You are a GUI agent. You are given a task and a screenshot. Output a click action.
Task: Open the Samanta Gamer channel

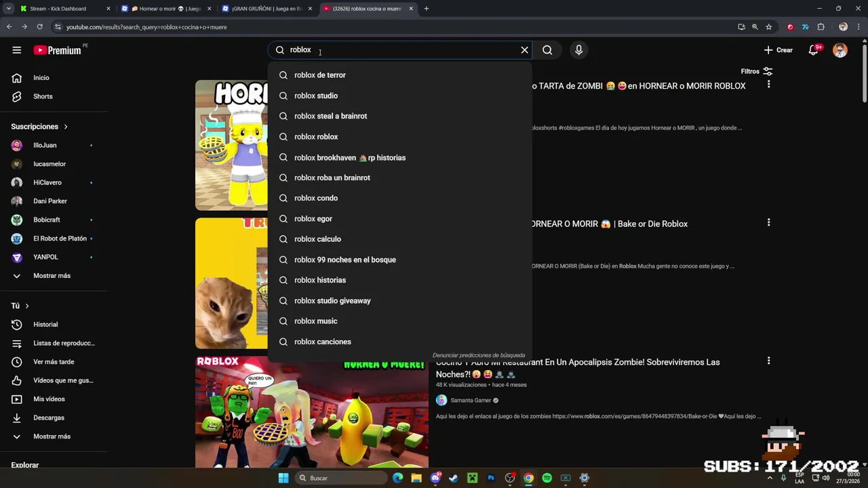471,401
